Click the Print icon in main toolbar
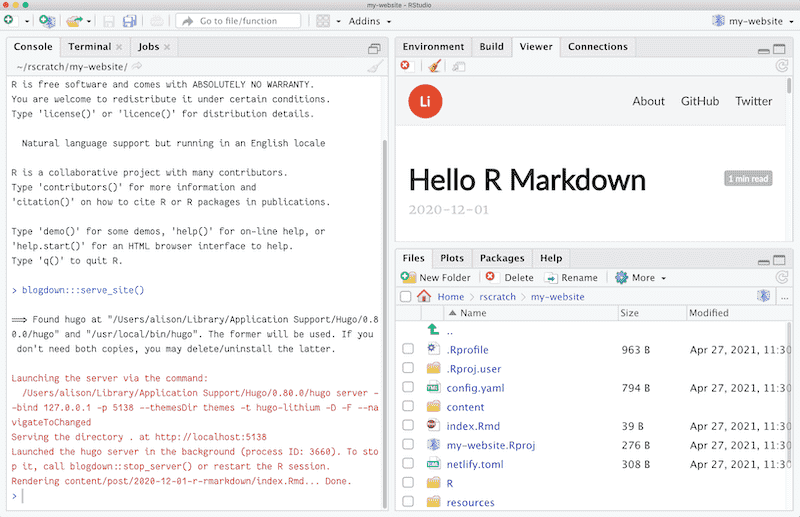 tap(157, 21)
